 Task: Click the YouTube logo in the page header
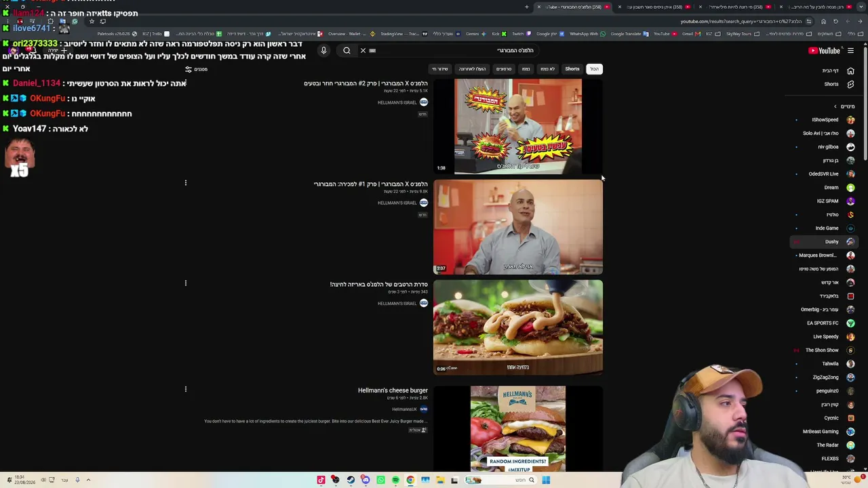(x=824, y=51)
